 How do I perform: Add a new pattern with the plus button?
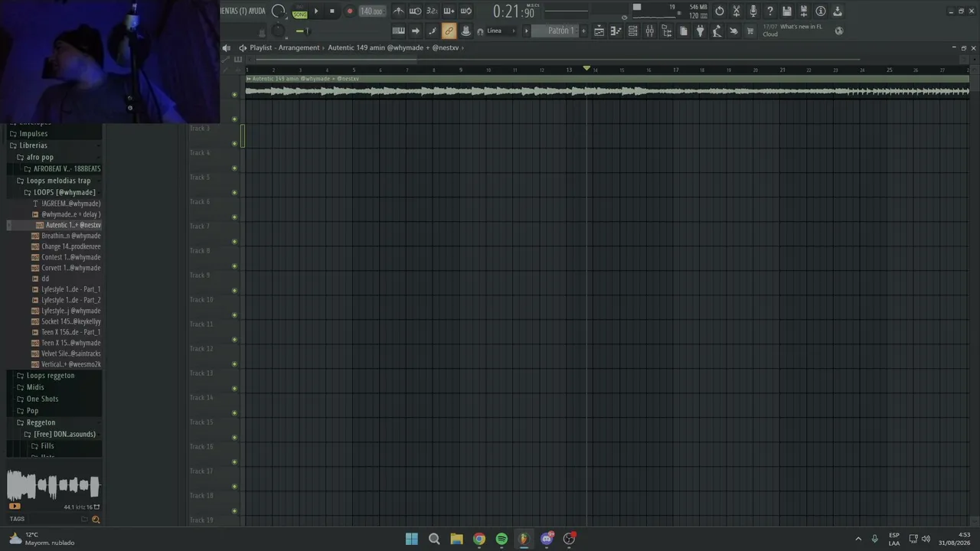coord(583,31)
